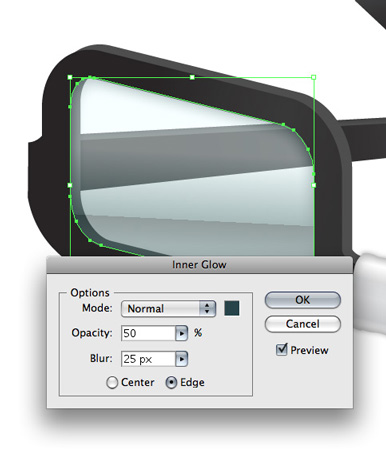386x460 pixels.
Task: Click the top-left bounding box handle
Action: tap(70, 77)
